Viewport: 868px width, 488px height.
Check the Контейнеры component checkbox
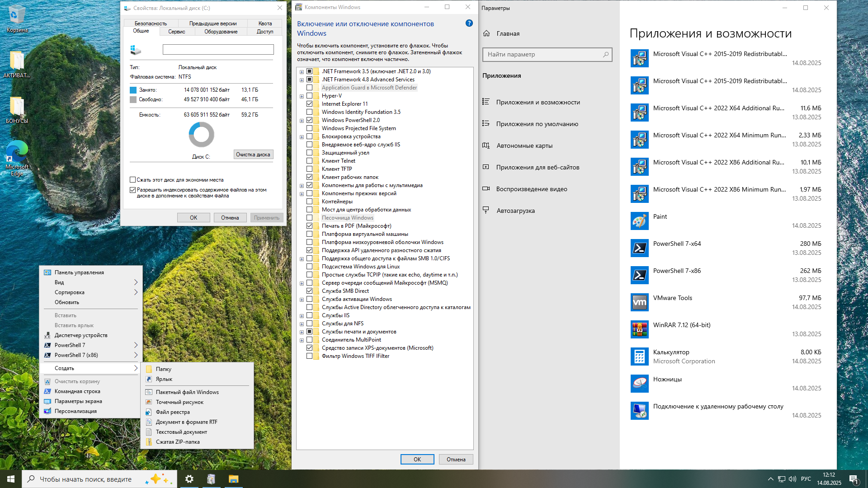(309, 202)
